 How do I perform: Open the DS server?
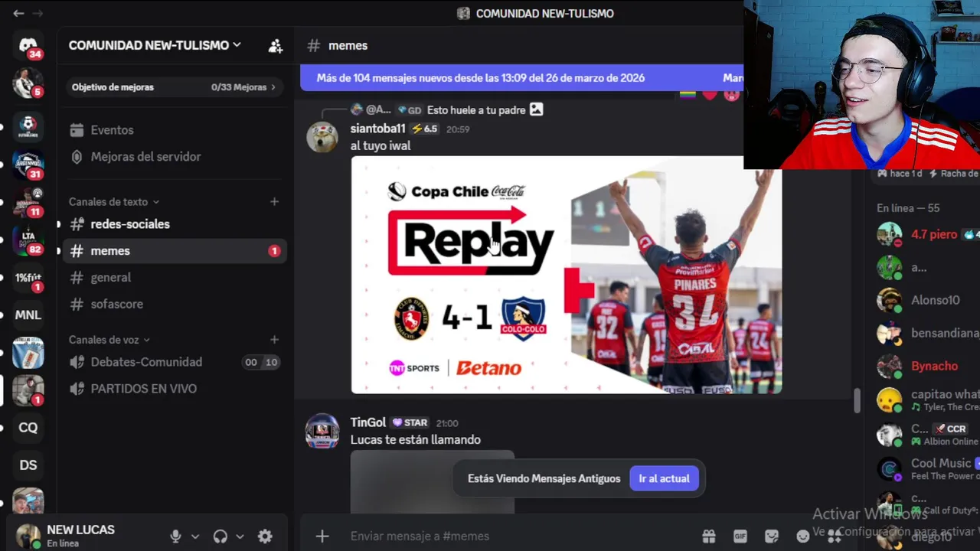point(28,465)
